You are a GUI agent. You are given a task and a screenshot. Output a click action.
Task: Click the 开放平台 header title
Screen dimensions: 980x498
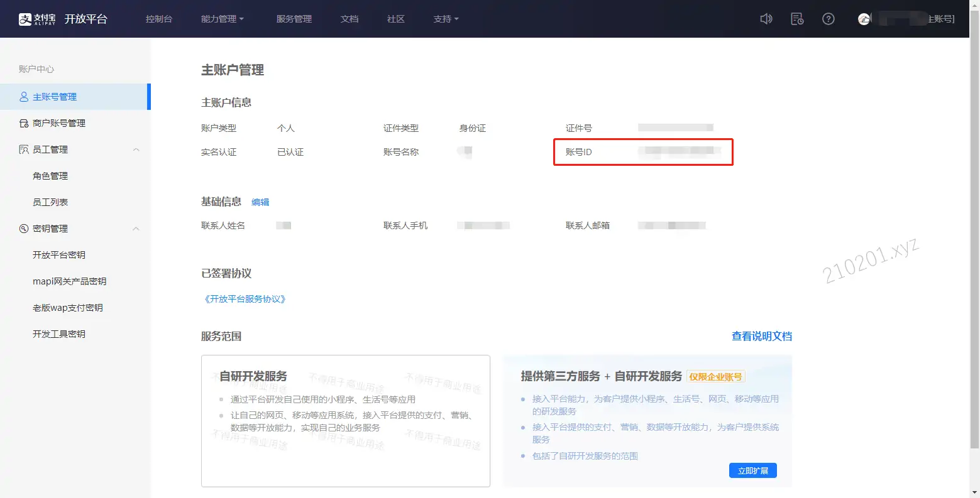click(86, 19)
